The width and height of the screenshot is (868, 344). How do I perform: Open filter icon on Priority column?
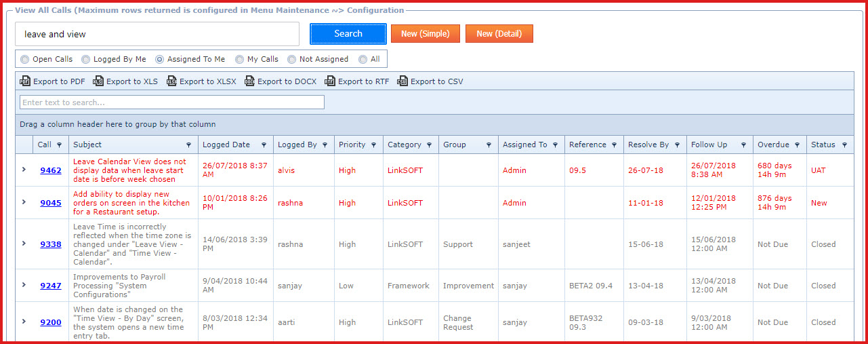pos(373,145)
